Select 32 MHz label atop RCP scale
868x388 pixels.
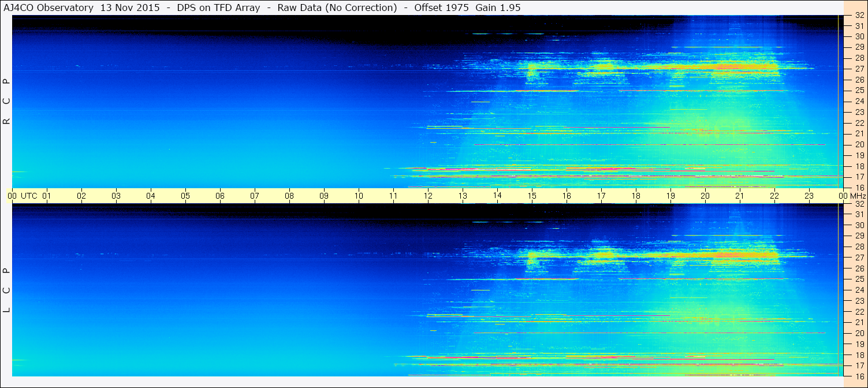click(x=859, y=16)
